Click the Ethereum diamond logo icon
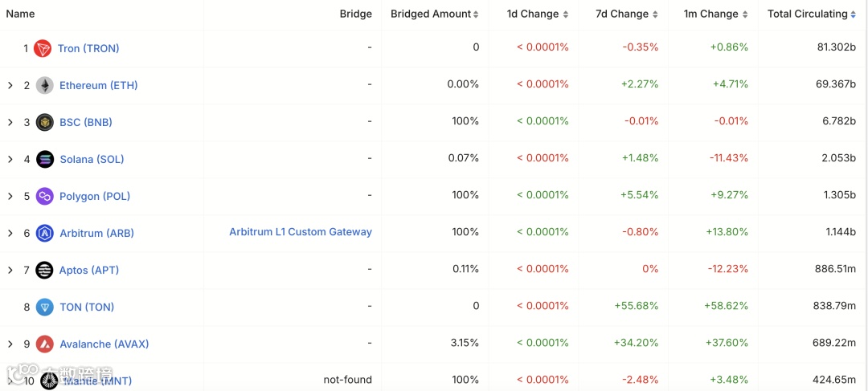 pyautogui.click(x=44, y=85)
